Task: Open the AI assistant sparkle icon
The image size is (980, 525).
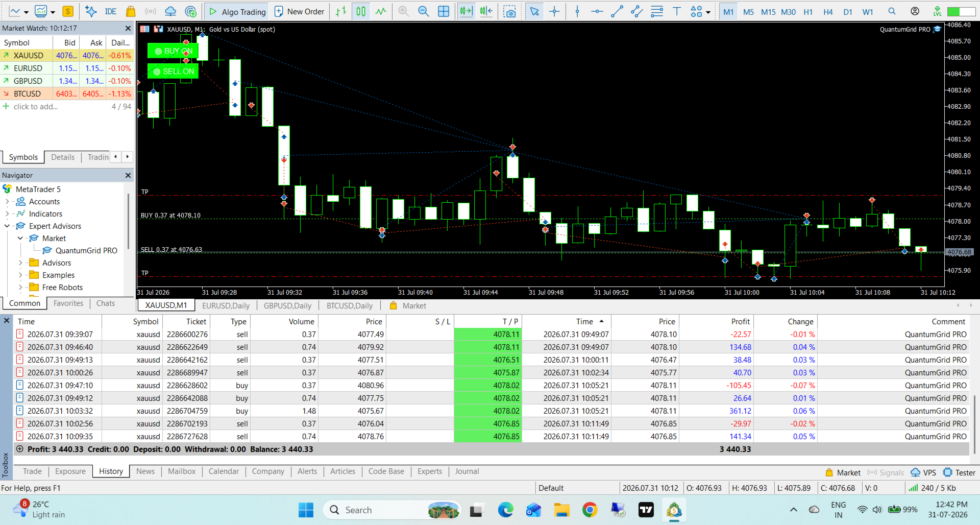Action: pos(91,11)
